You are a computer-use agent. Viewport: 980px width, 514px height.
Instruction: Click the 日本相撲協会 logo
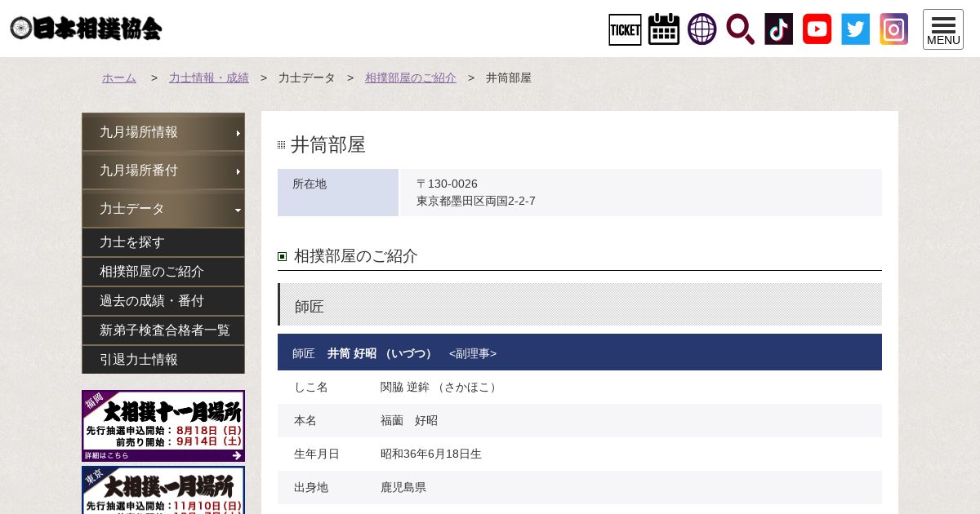87,29
